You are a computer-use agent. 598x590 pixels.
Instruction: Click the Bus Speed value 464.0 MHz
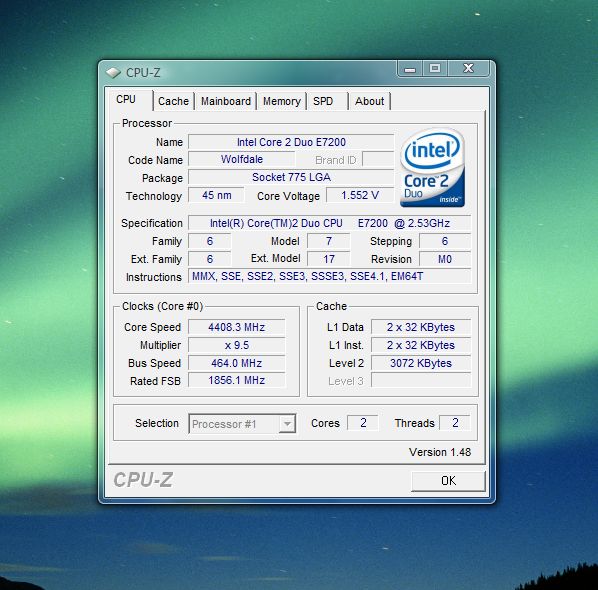coord(236,363)
